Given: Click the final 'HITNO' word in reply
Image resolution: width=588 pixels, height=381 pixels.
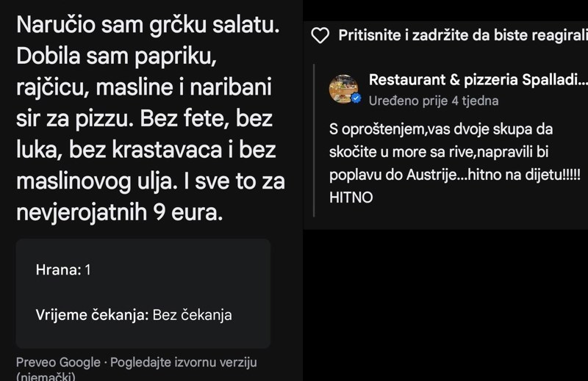Looking at the screenshot, I should click(x=351, y=197).
